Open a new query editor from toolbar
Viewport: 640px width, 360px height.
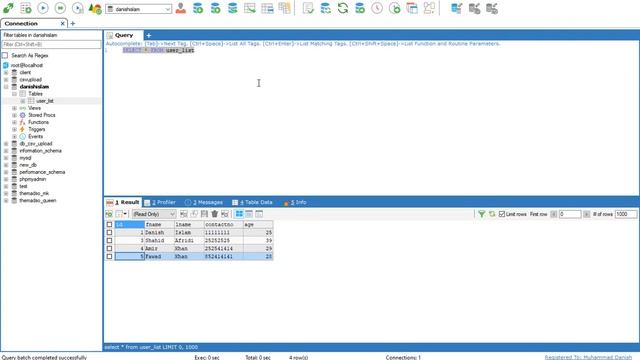(26, 8)
